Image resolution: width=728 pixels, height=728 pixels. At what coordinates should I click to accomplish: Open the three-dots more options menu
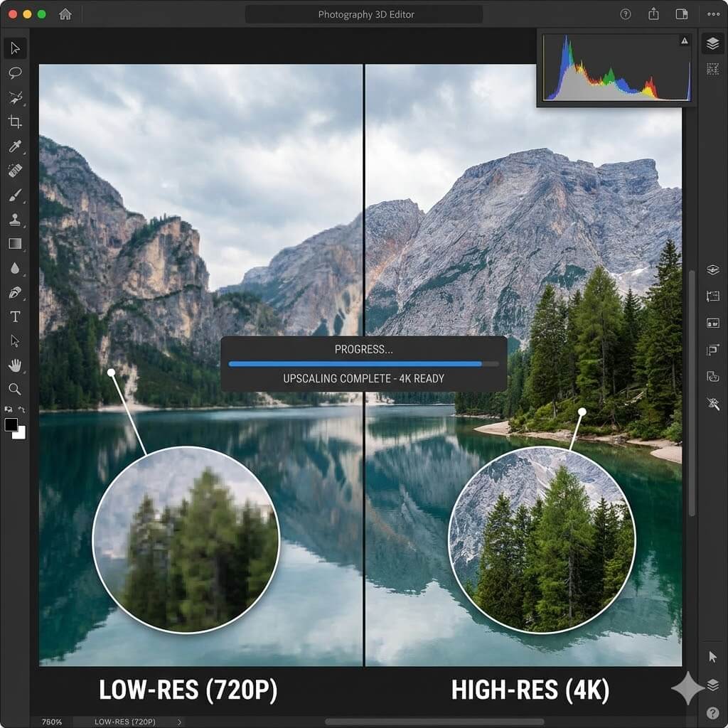[713, 14]
